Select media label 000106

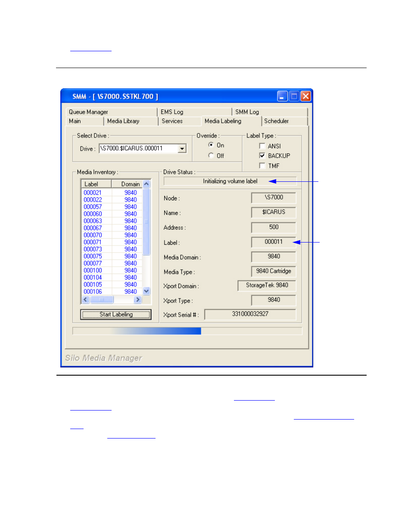pos(93,292)
